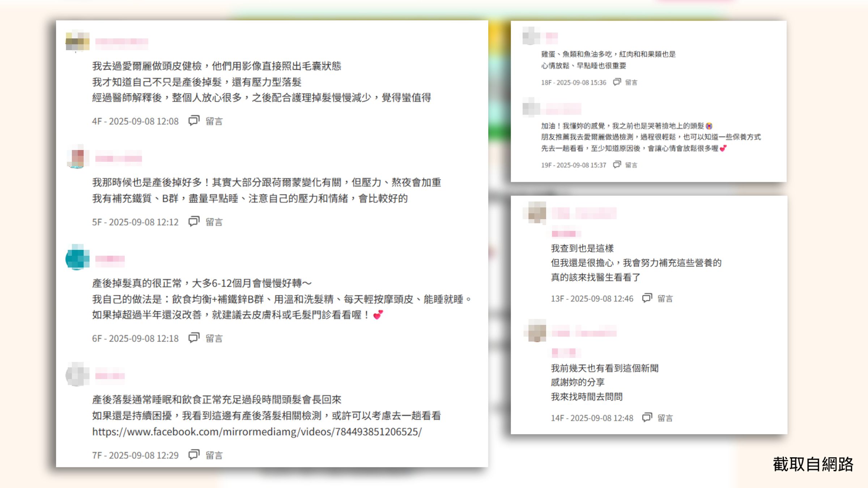This screenshot has width=868, height=488.
Task: Click the teal avatar of 6F commenter
Action: pos(77,257)
